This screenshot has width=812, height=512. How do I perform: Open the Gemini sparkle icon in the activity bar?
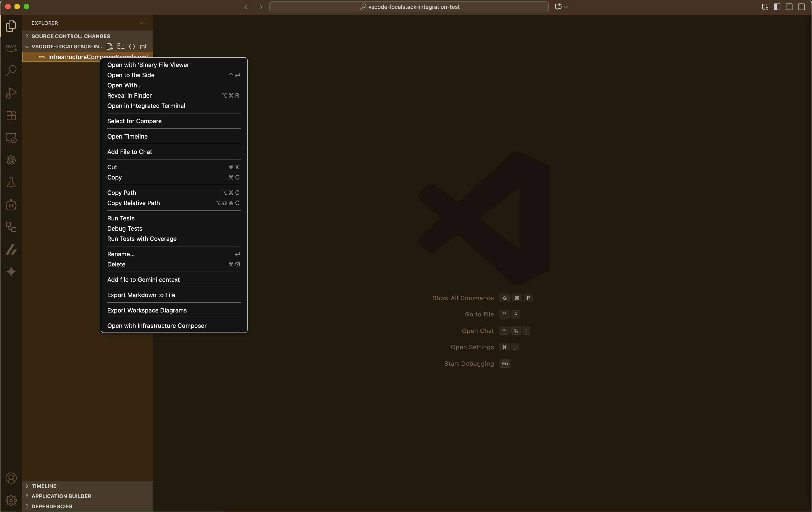pyautogui.click(x=11, y=272)
